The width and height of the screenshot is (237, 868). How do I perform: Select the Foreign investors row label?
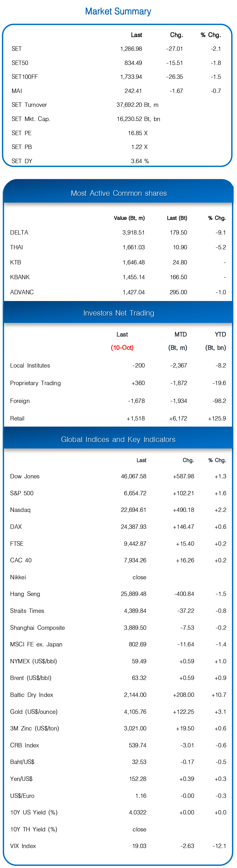point(19,401)
